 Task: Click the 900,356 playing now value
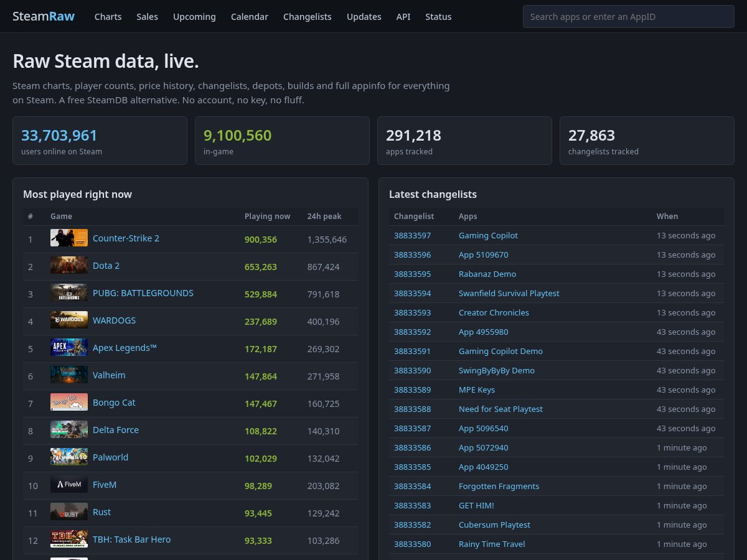[261, 240]
